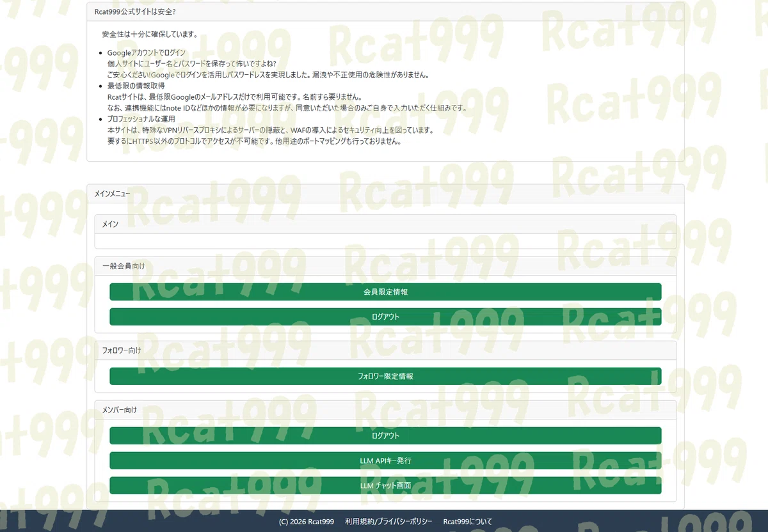Click the text 安全性は十分に確保しています。
Viewport: 768px width, 532px height.
tap(150, 33)
